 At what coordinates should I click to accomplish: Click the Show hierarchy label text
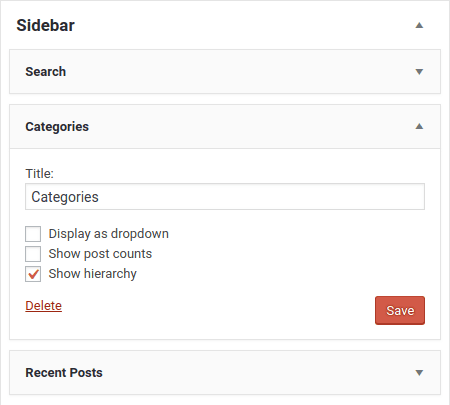93,274
